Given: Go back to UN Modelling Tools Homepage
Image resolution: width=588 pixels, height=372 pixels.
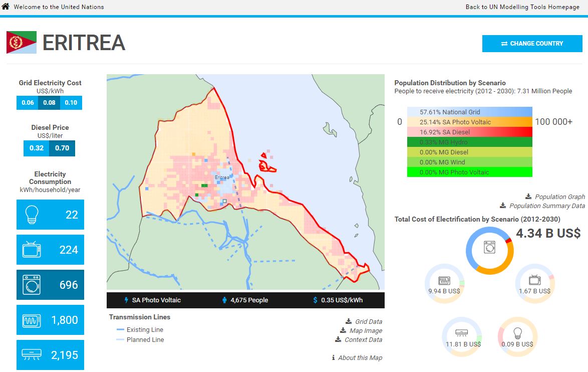Looking at the screenshot, I should [x=522, y=7].
